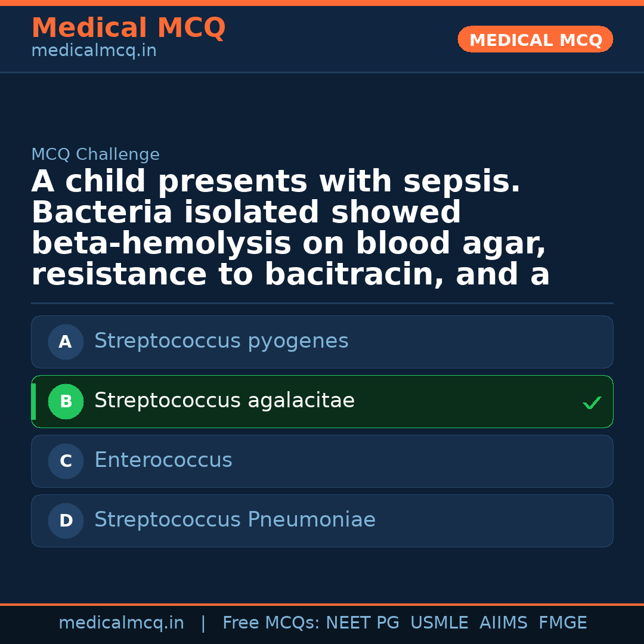Choose the Streptococcus agalacitae answer
644x644 pixels.
point(224,401)
